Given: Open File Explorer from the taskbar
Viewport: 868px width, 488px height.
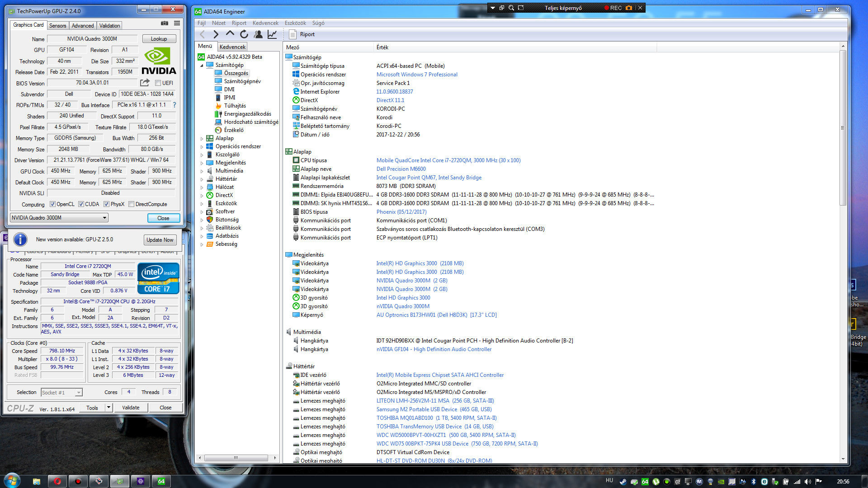Looking at the screenshot, I should (x=37, y=481).
